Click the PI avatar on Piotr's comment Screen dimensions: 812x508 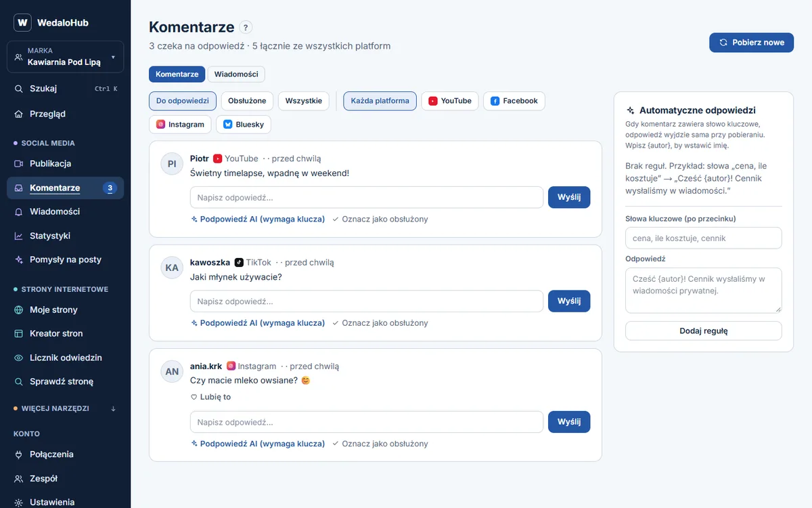(x=172, y=164)
